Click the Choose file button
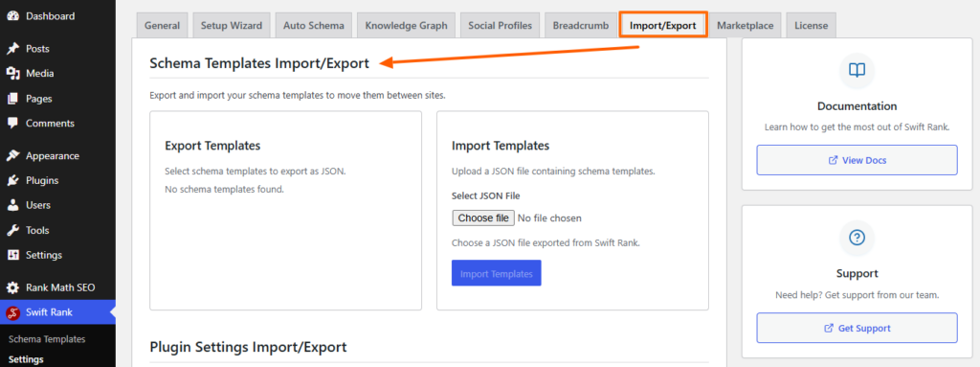 (x=483, y=218)
